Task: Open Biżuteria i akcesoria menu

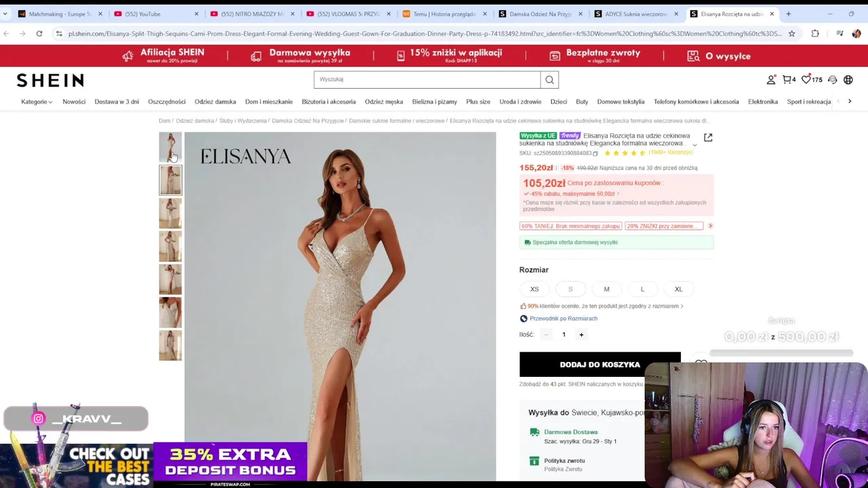Action: click(328, 102)
